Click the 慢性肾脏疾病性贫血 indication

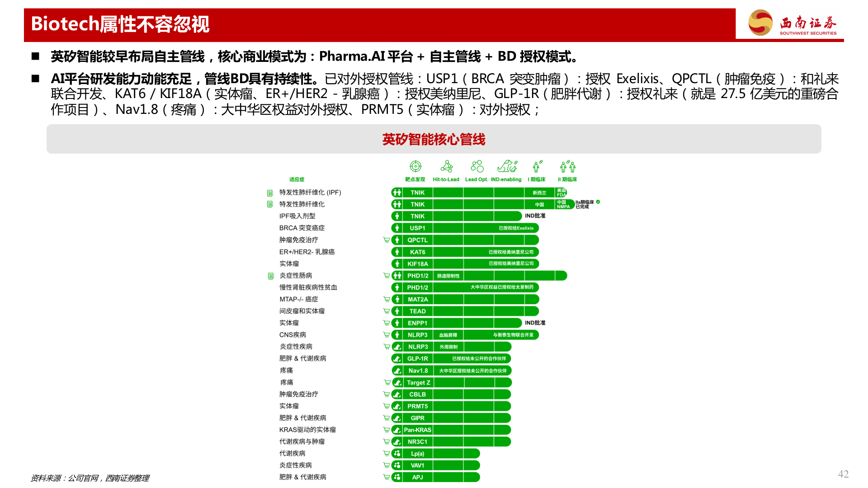point(308,287)
